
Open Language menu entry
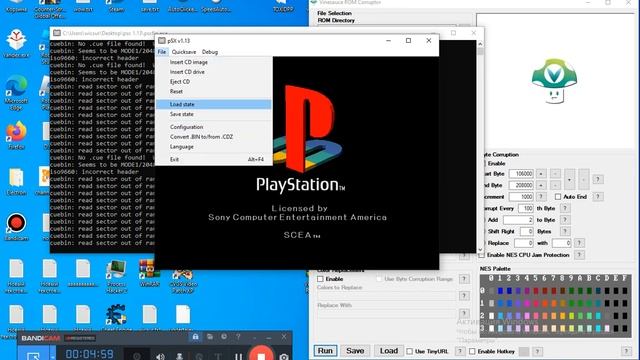click(x=214, y=147)
